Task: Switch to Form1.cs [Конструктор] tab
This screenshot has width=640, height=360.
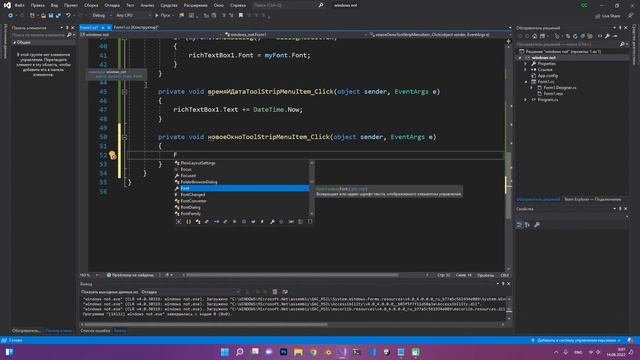Action: coord(136,27)
